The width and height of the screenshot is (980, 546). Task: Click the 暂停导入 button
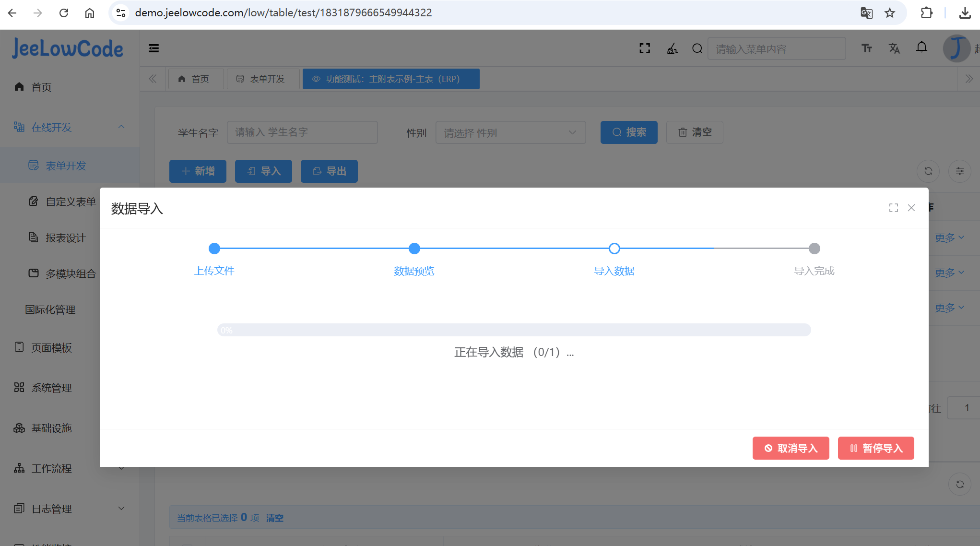pos(875,448)
